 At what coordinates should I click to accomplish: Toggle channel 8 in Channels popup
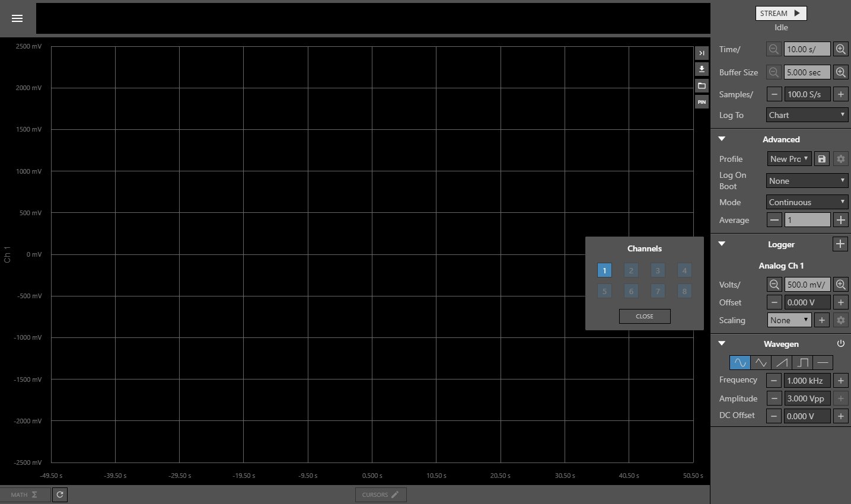(x=684, y=291)
